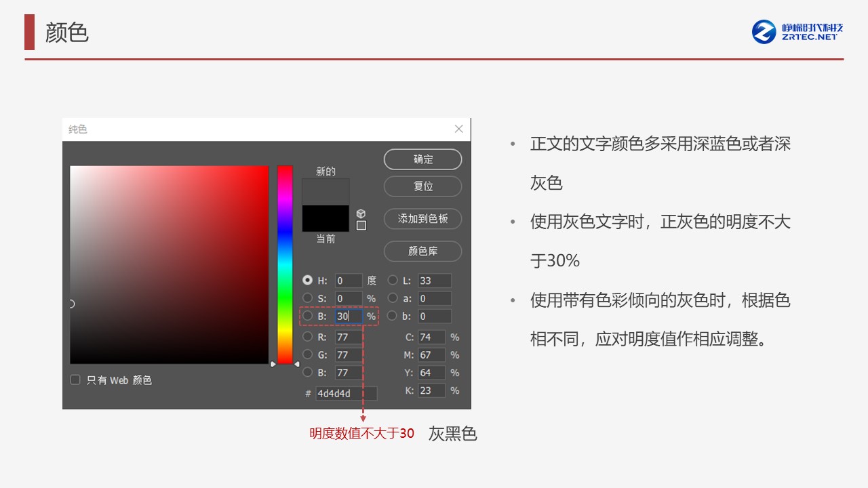The height and width of the screenshot is (488, 868).
Task: Close the 纯色 color picker dialog
Action: point(458,129)
